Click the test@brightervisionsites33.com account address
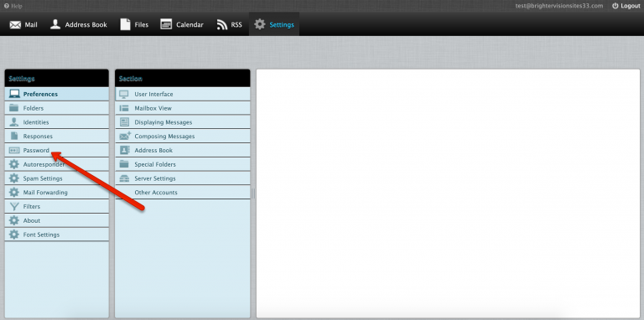The height and width of the screenshot is (320, 644). click(559, 6)
